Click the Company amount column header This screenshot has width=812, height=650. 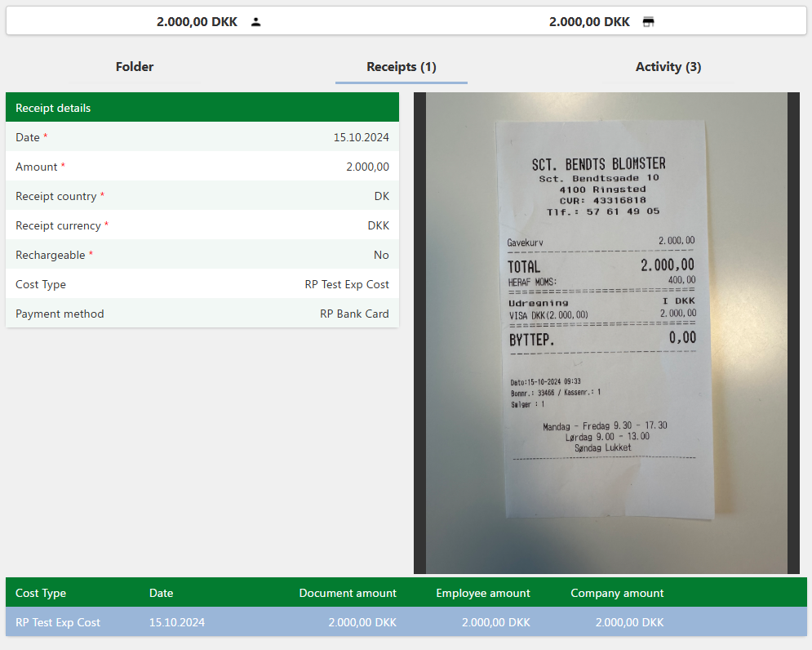pos(617,593)
